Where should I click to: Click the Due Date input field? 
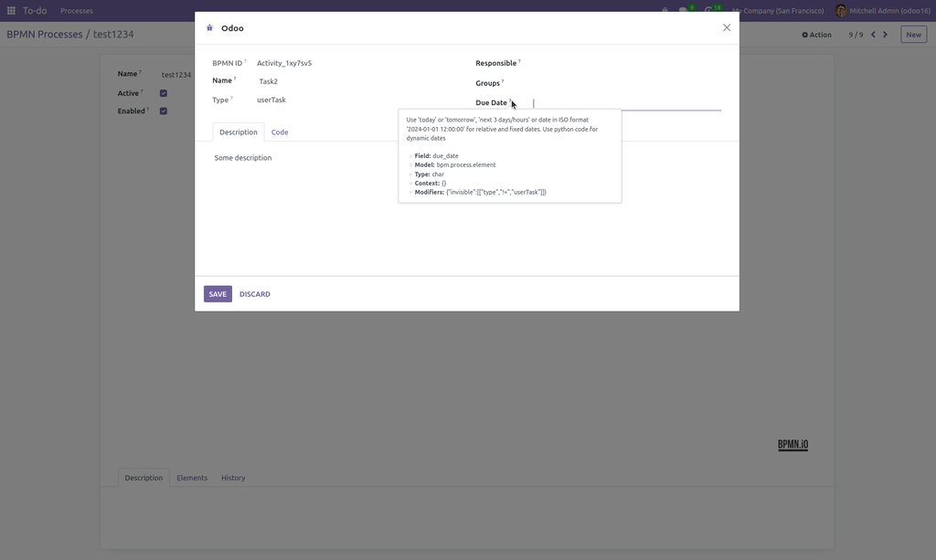coord(626,103)
